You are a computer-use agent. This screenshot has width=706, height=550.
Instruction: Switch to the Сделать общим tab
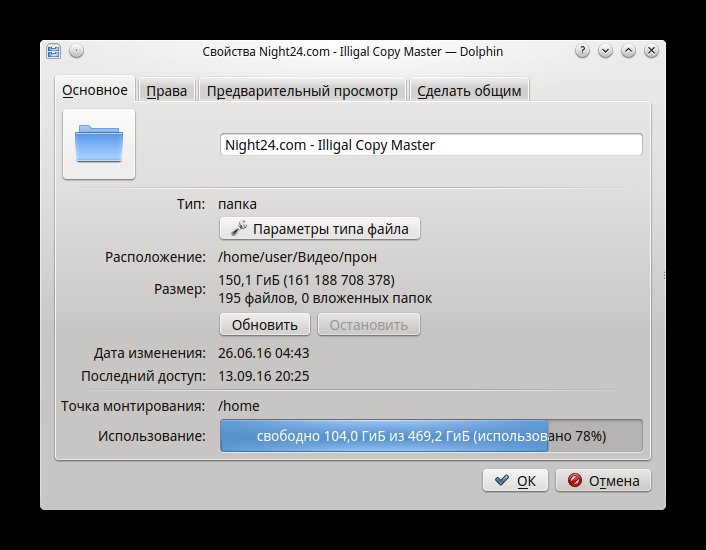(x=469, y=91)
